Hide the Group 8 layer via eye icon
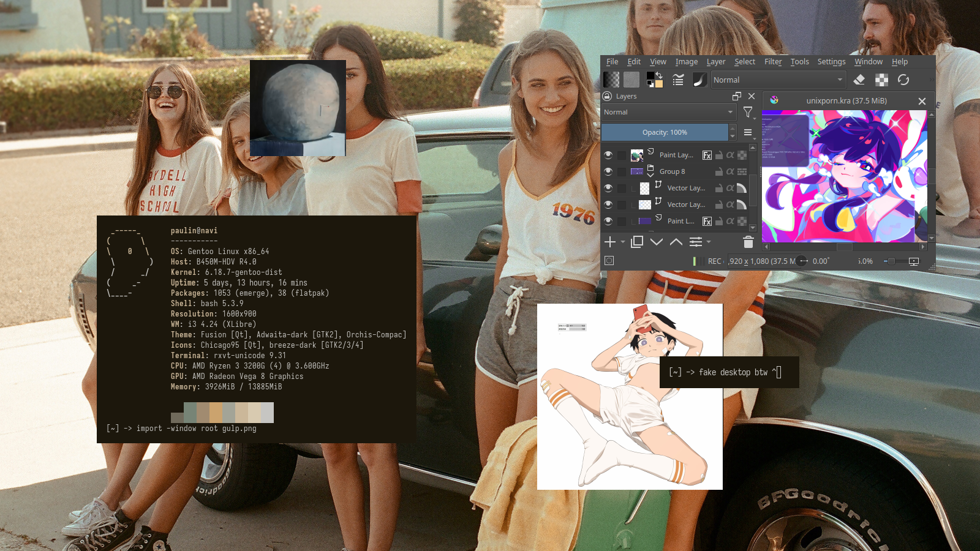Image resolution: width=980 pixels, height=551 pixels. (x=608, y=171)
